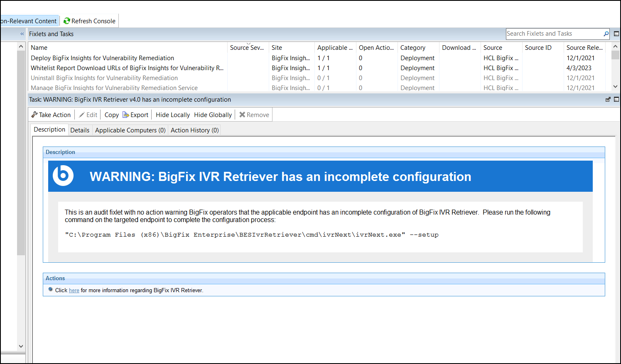Screen dimensions: 621x364
Task: Click the Hide Locally button
Action: point(173,115)
